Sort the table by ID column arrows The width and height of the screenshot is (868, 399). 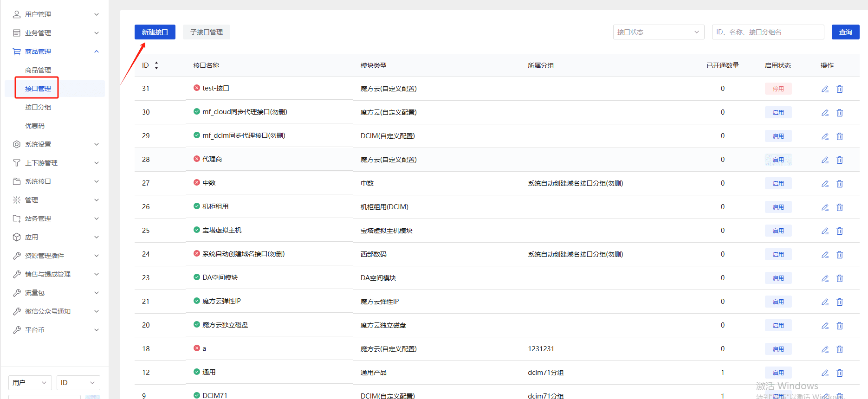point(156,65)
